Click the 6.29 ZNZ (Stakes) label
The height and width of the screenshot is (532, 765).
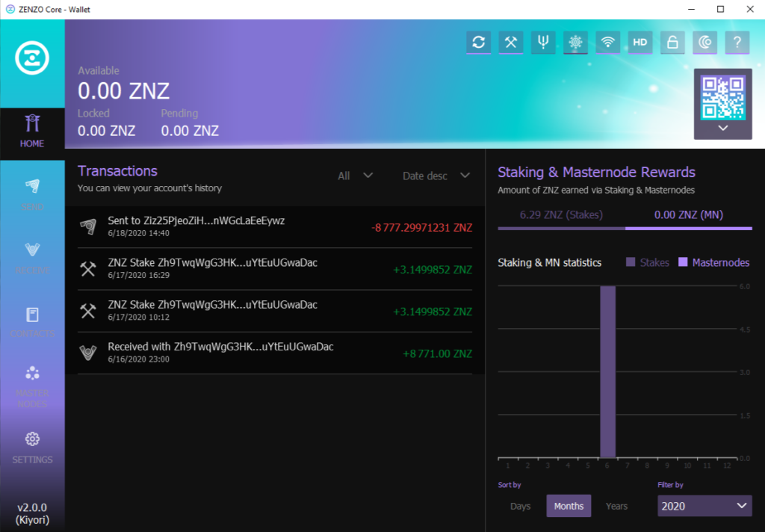coord(561,214)
